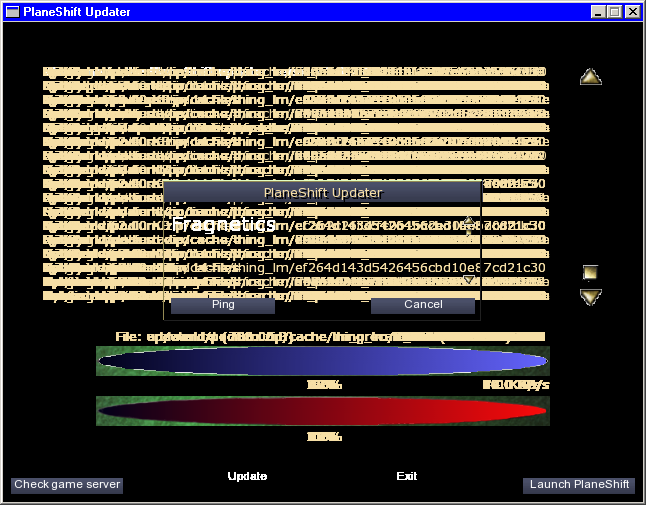The image size is (646, 505).
Task: Click the blue file progress bar
Action: [322, 361]
